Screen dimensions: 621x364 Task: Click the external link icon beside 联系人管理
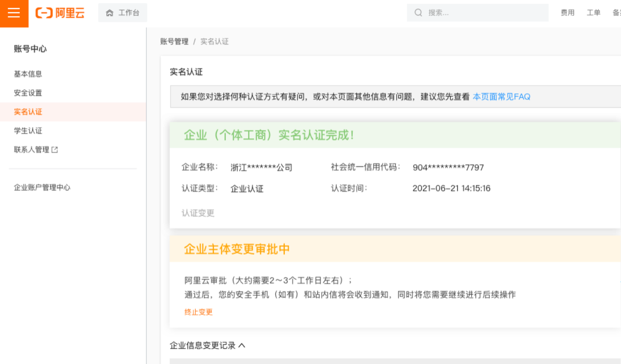(x=55, y=150)
